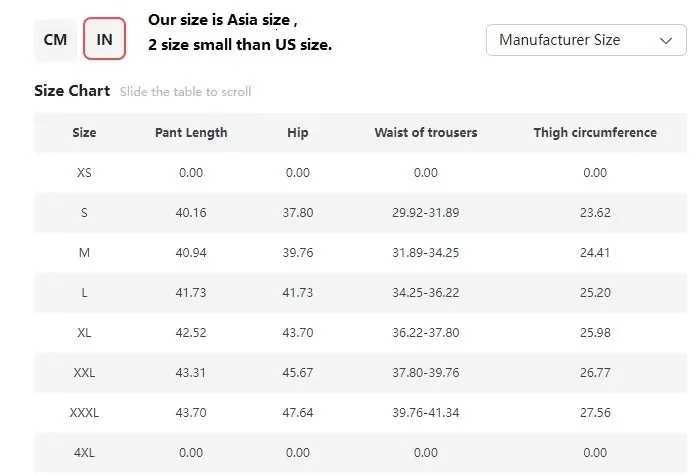Select the L size row
This screenshot has height=475, width=695.
84,293
